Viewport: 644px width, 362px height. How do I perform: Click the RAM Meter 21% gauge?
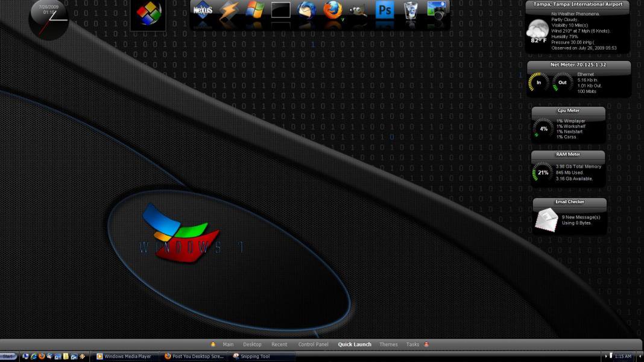(543, 172)
